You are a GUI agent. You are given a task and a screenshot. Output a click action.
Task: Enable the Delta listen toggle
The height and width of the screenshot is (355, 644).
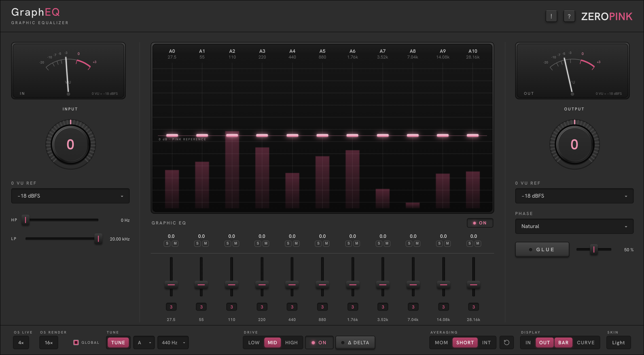[x=355, y=342]
